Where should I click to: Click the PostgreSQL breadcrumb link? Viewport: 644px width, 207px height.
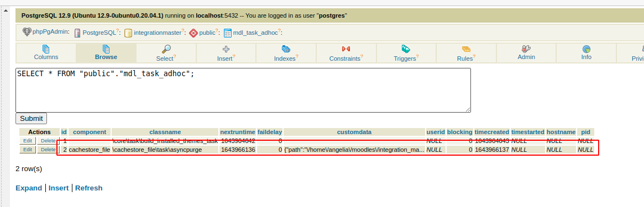(100, 33)
